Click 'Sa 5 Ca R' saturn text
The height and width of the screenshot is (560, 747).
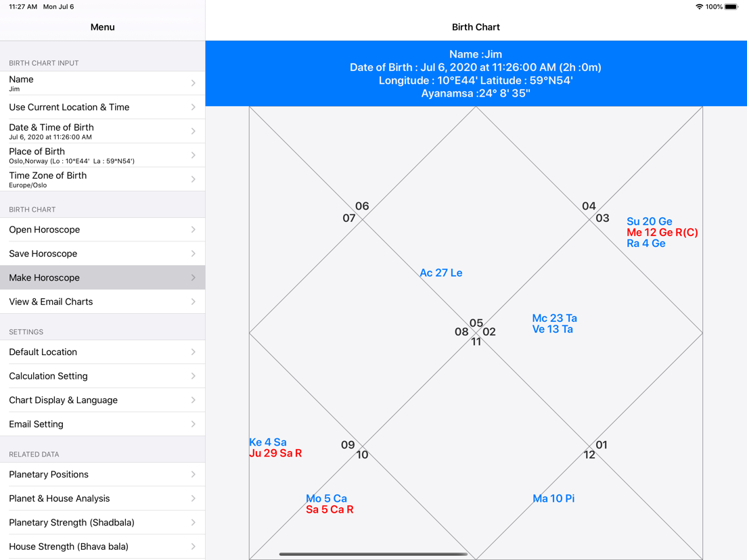(330, 509)
